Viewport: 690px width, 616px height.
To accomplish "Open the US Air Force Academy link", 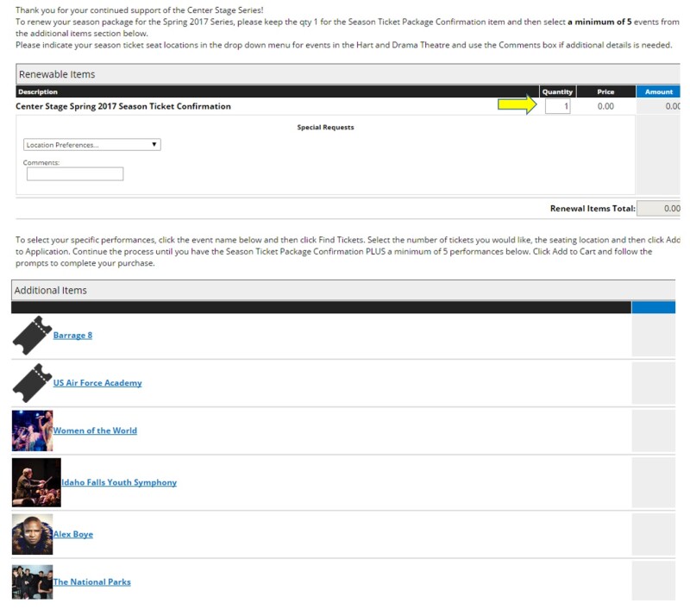I will 97,383.
